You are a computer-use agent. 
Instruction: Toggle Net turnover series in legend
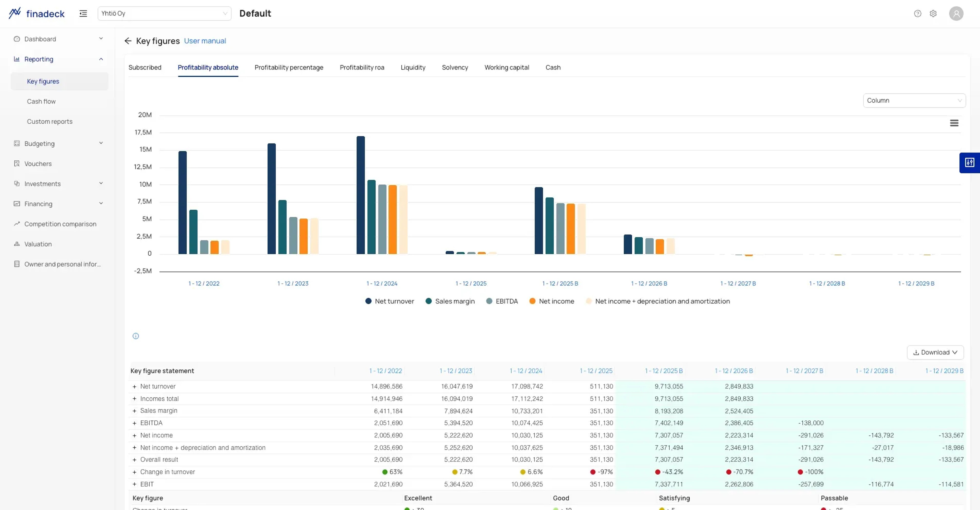coord(389,301)
